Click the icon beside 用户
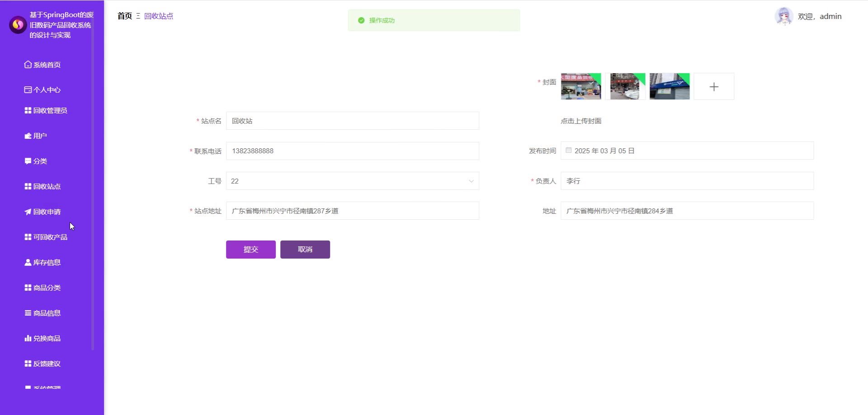 [28, 136]
